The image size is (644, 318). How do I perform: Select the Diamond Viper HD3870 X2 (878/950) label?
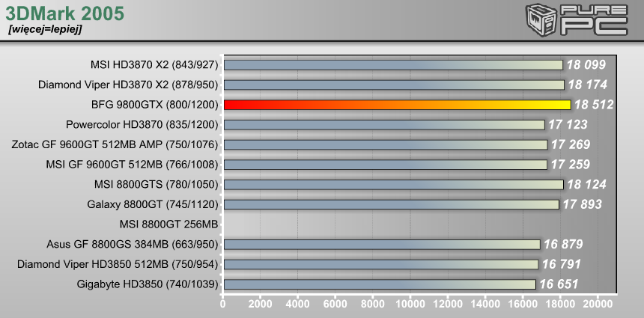point(128,85)
